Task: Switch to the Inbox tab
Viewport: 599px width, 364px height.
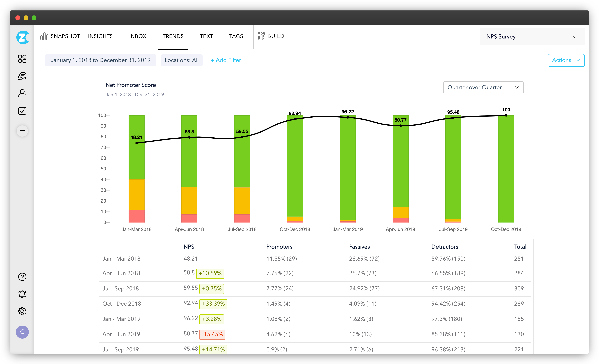Action: pyautogui.click(x=138, y=36)
